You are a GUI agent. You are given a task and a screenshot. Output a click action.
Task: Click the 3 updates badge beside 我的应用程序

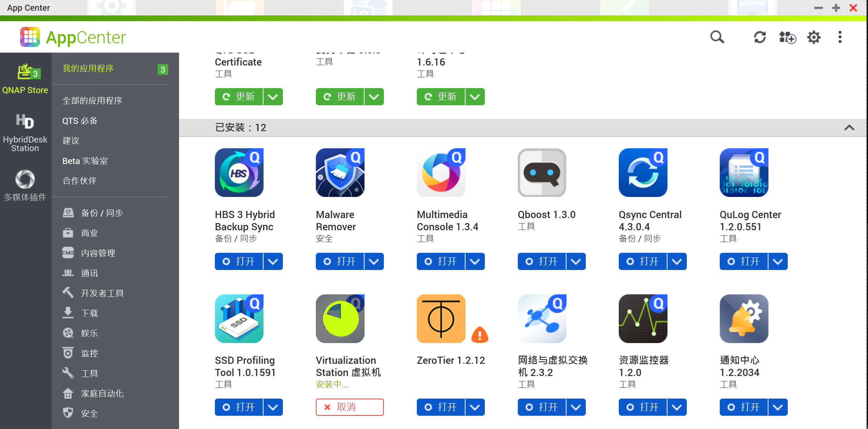click(163, 69)
